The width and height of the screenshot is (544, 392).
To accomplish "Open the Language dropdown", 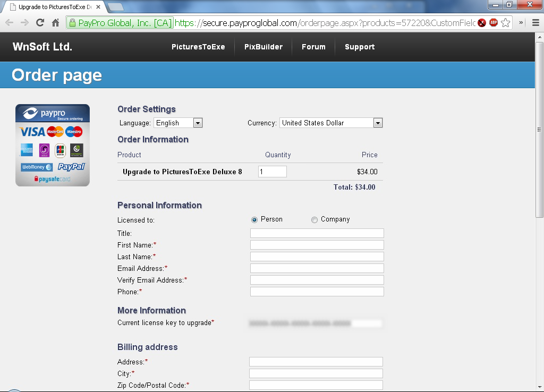I will click(x=178, y=123).
